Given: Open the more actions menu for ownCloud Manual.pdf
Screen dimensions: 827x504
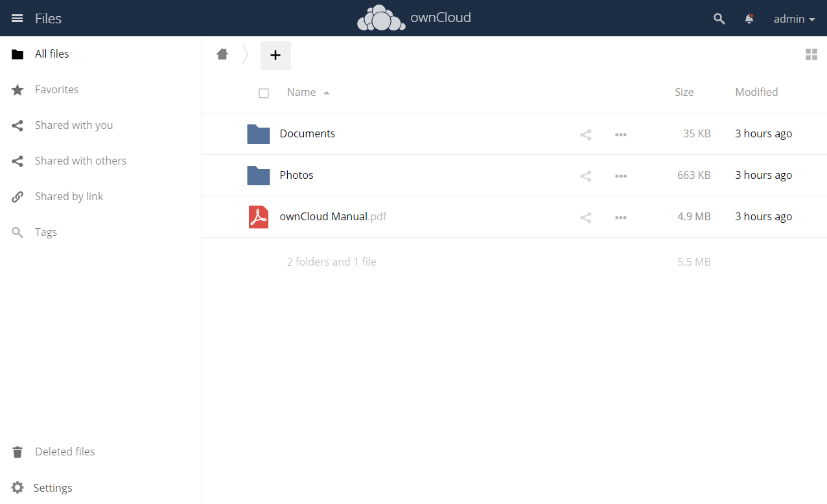Looking at the screenshot, I should coord(620,217).
